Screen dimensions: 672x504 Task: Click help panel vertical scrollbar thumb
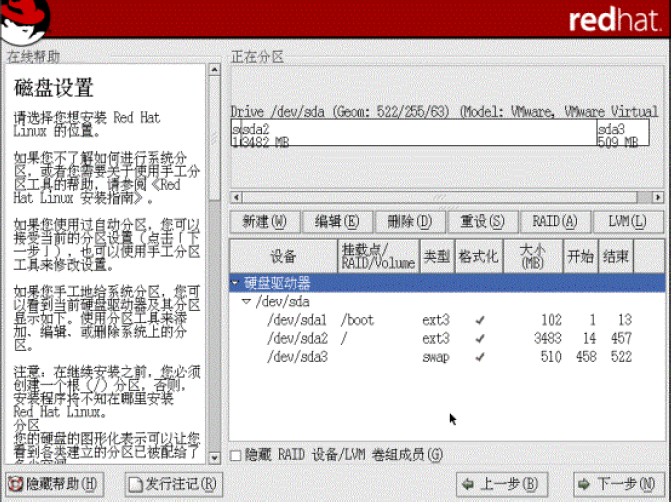pyautogui.click(x=214, y=138)
